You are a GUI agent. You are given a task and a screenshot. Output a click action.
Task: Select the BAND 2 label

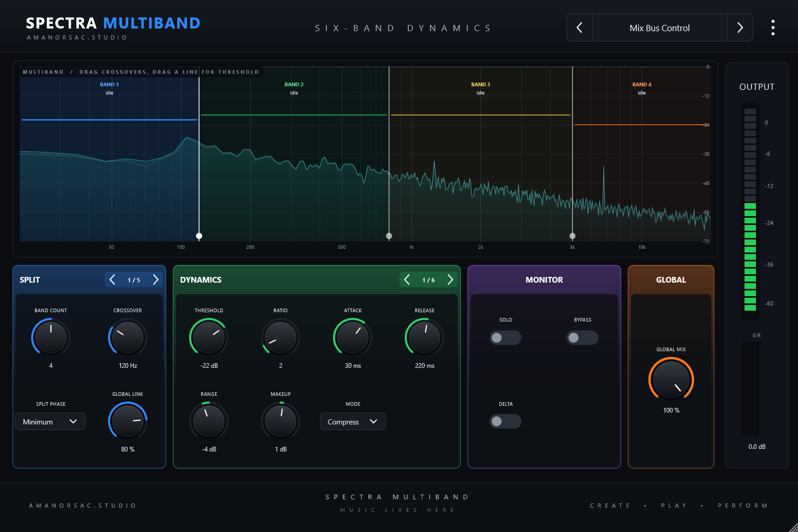(294, 84)
